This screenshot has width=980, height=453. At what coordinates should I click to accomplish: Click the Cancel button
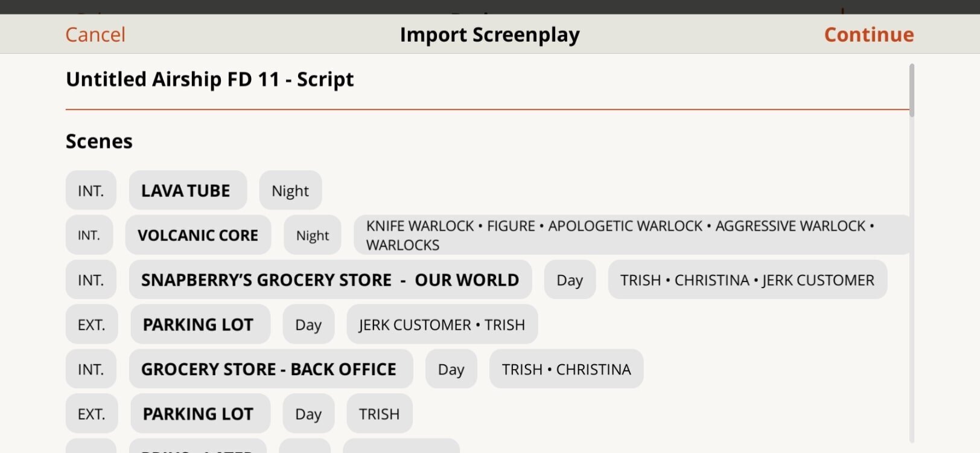pyautogui.click(x=95, y=34)
